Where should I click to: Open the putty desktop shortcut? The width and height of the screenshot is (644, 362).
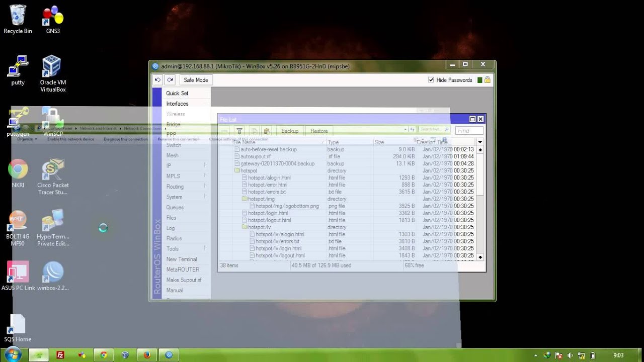[x=18, y=70]
